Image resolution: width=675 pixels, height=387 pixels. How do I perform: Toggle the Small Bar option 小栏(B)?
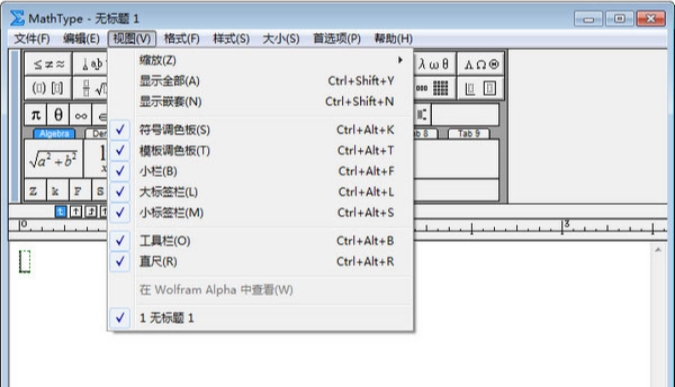(261, 171)
